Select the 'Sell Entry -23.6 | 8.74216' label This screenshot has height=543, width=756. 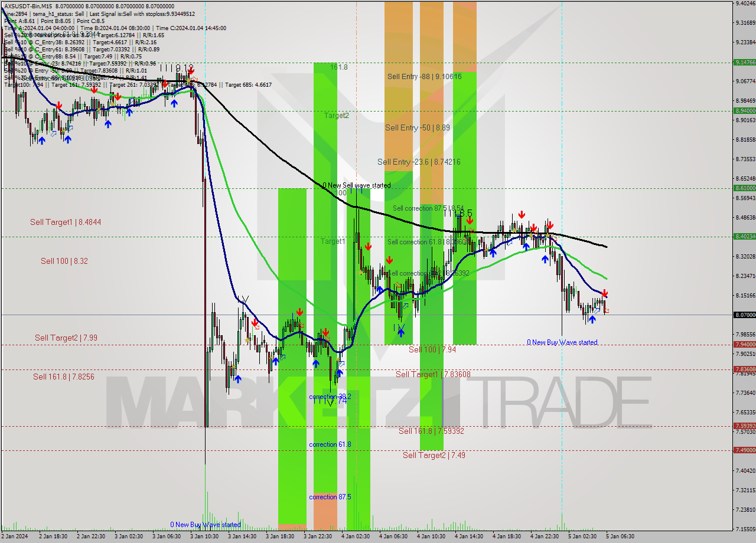tap(419, 162)
